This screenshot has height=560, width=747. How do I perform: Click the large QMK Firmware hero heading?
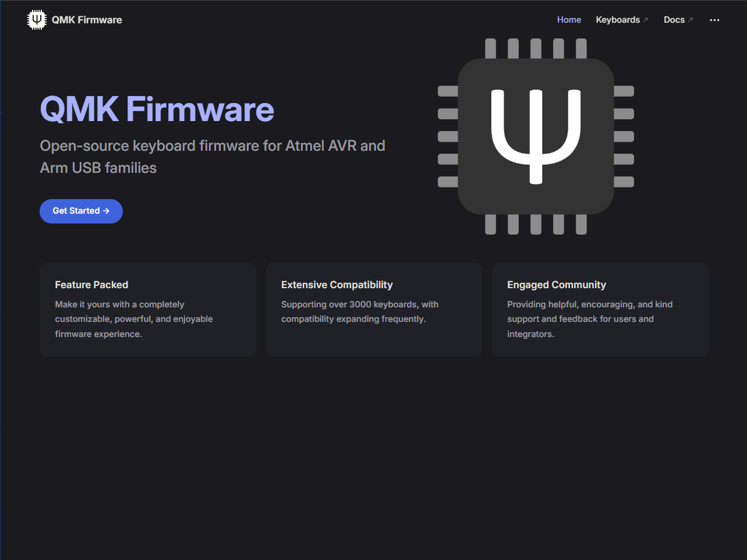point(157,109)
